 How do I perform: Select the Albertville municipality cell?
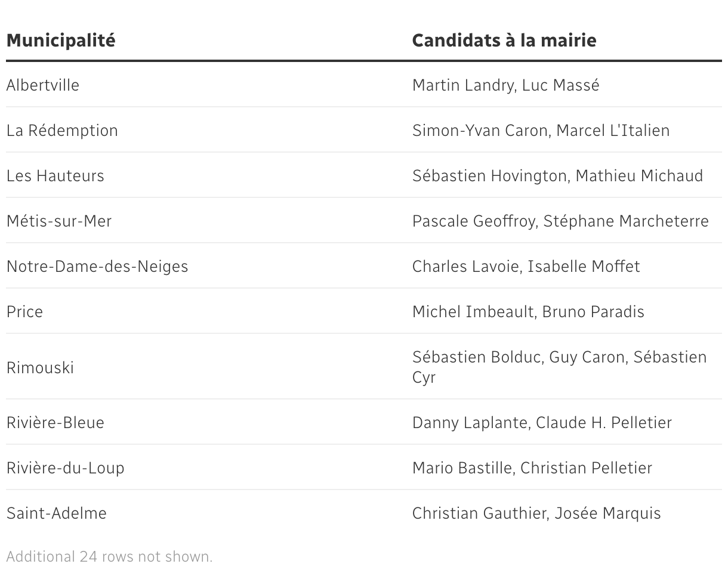pos(43,85)
